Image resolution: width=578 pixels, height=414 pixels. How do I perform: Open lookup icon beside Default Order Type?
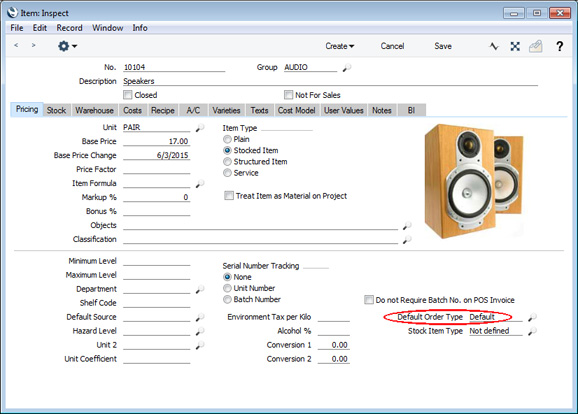532,317
